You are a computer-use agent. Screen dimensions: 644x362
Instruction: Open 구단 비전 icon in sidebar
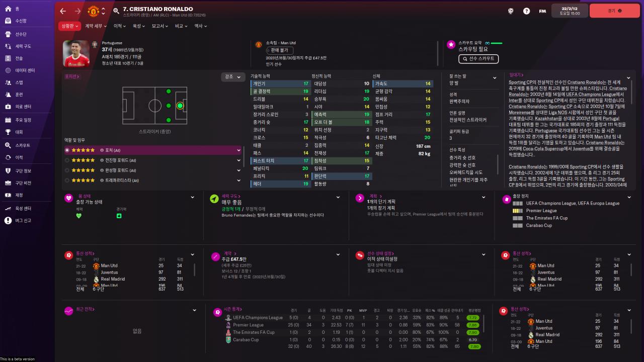[8, 183]
